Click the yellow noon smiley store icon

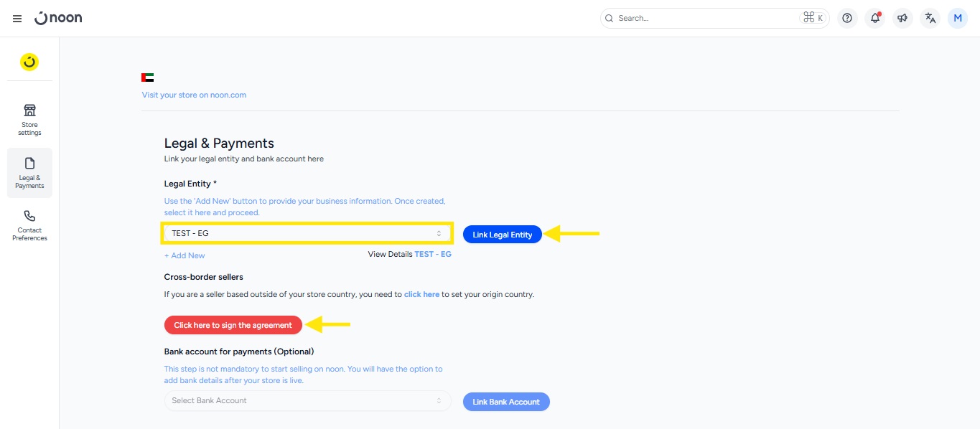[x=29, y=62]
